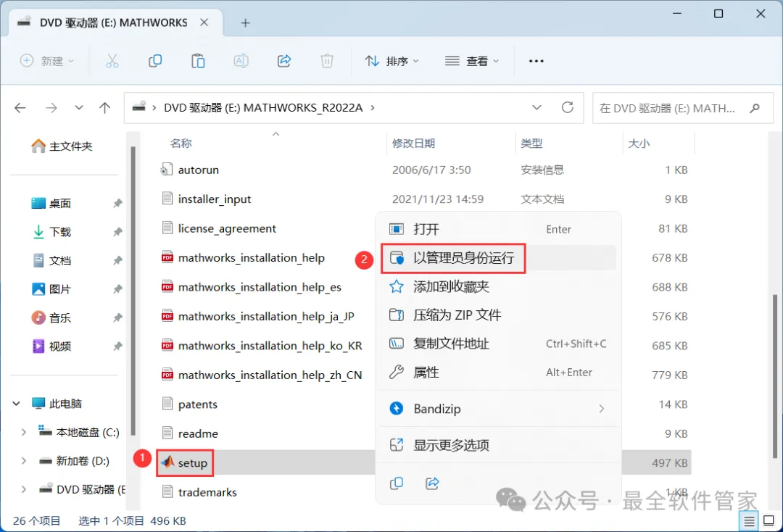Screen dimensions: 783x532
Task: Sort by 大小 column header
Action: click(639, 144)
